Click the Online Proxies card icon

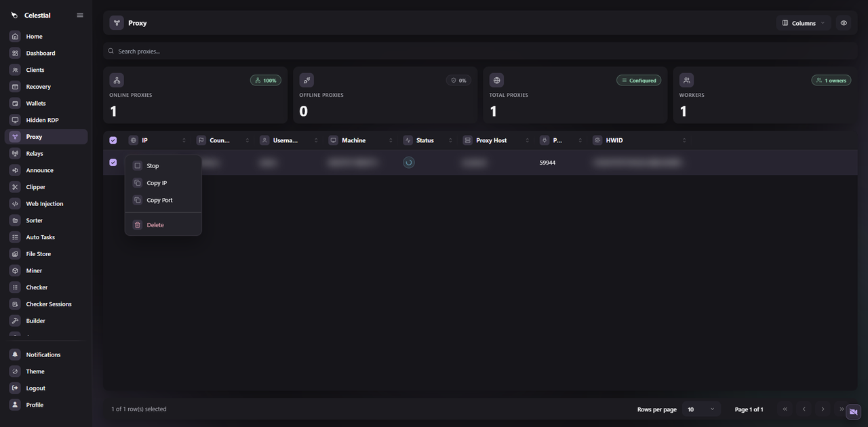[117, 80]
